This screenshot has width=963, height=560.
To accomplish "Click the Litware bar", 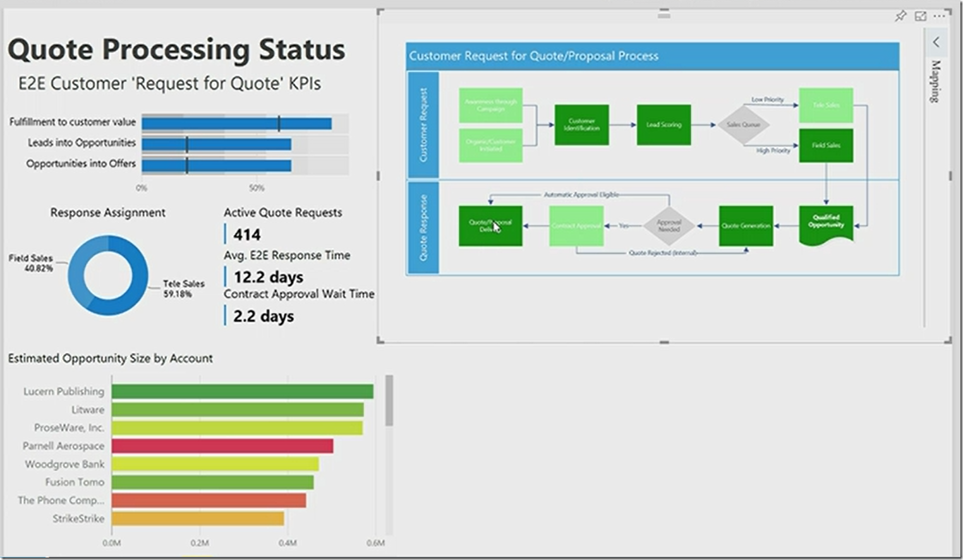I will (238, 410).
